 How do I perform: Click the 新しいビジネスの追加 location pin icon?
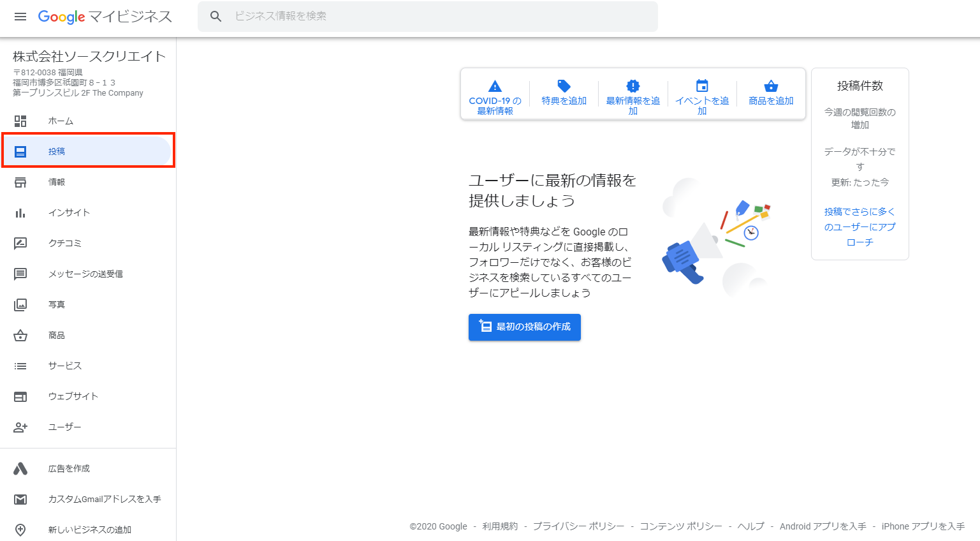click(20, 530)
